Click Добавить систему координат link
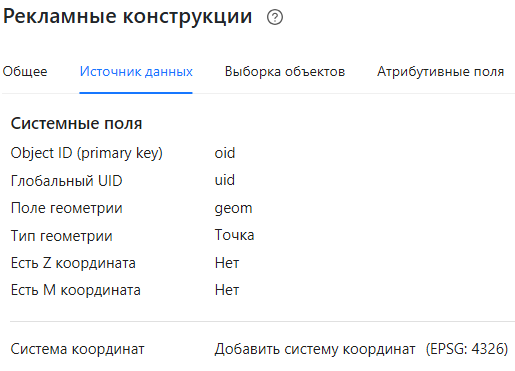The image size is (515, 371). coord(315,349)
